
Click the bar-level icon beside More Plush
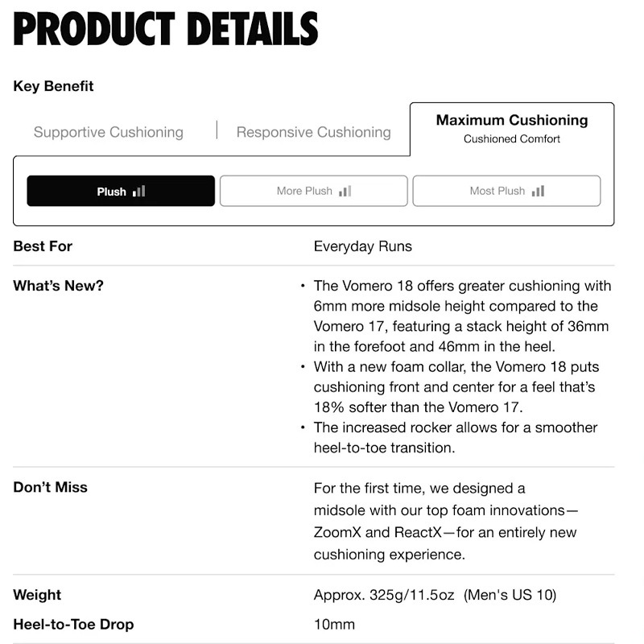tap(345, 191)
